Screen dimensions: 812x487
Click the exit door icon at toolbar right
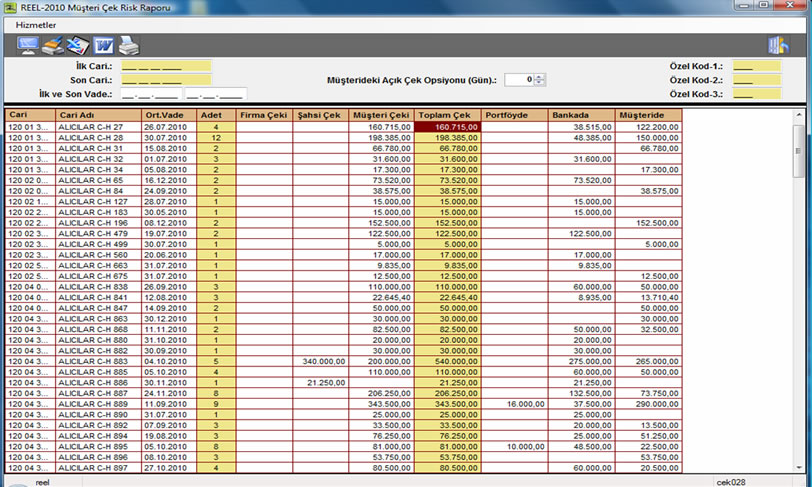coord(778,46)
